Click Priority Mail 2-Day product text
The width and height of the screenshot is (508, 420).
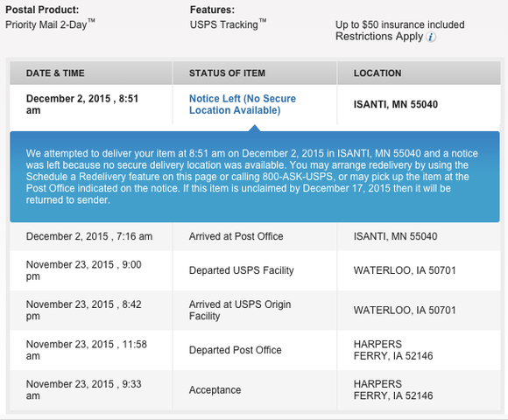click(50, 24)
